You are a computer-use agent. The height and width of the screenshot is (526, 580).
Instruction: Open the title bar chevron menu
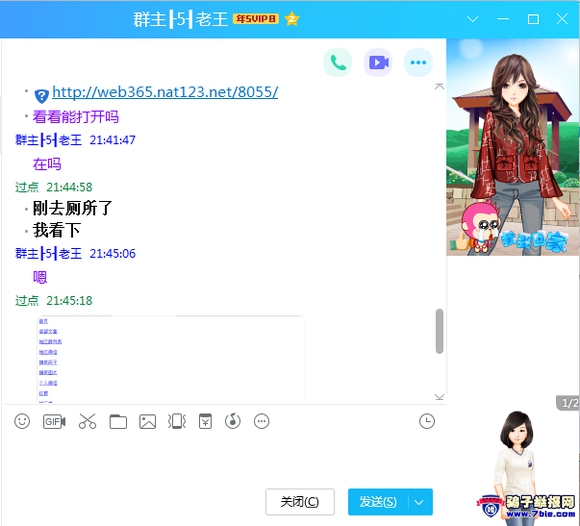point(472,19)
